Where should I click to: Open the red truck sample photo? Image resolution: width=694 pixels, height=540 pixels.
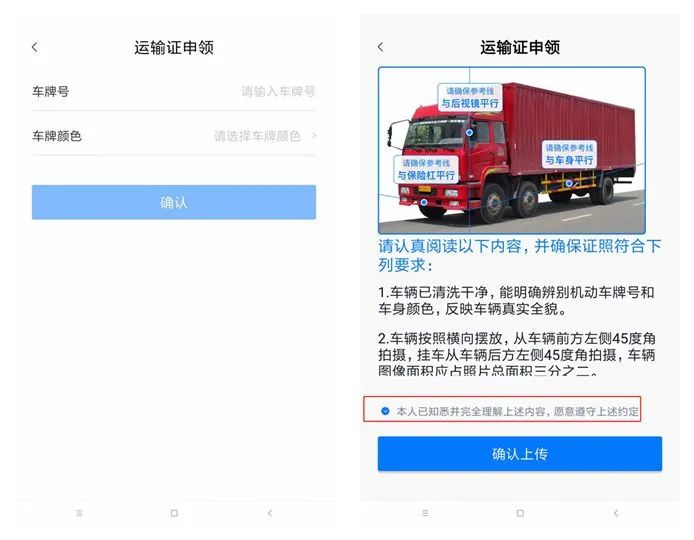[x=512, y=150]
